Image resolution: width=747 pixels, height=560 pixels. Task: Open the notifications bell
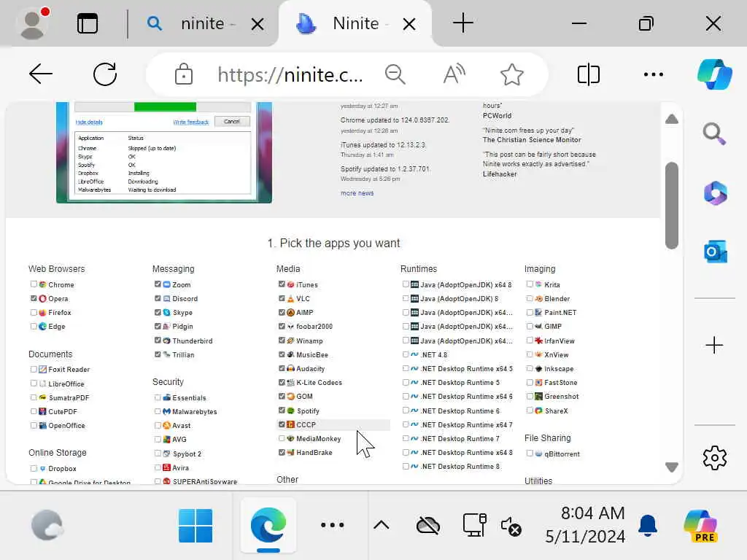pos(648,525)
